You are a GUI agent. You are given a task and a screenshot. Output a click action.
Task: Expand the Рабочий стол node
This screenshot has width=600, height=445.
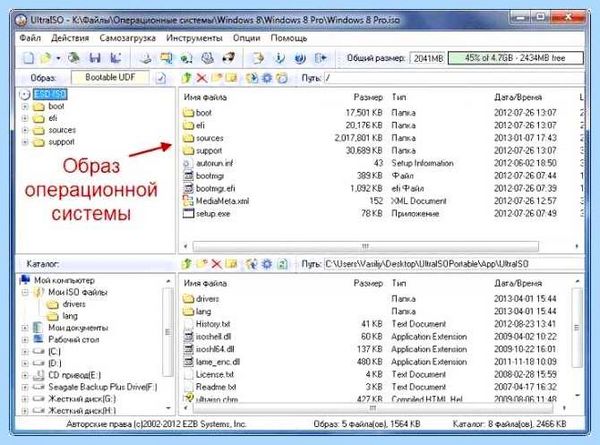click(x=25, y=340)
